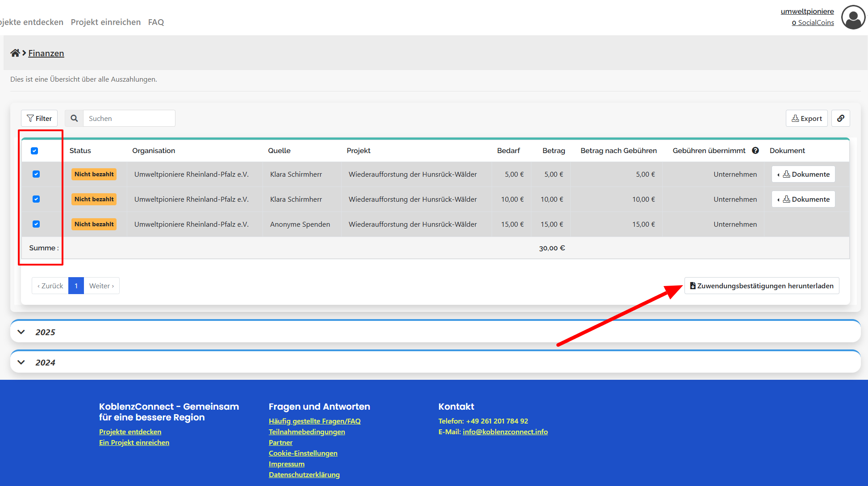Open Dokumente dropdown for 10,00 € row

[803, 199]
